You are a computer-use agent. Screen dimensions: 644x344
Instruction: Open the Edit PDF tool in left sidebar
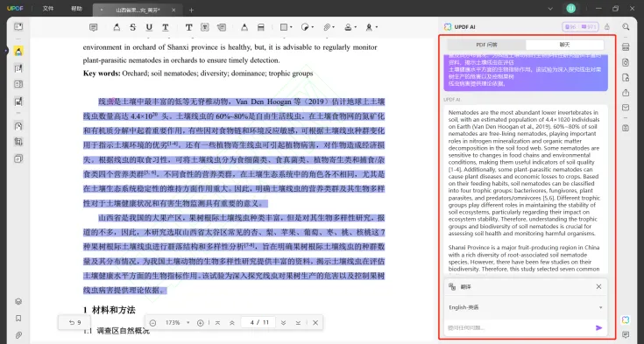pyautogui.click(x=18, y=68)
